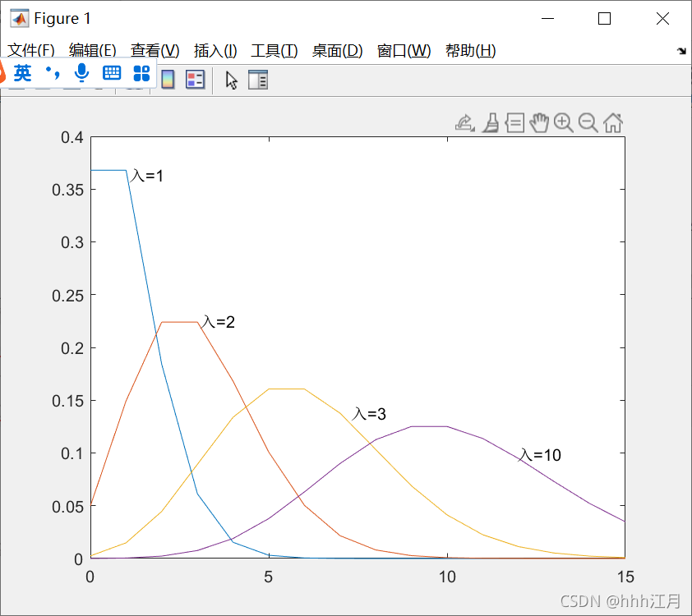Restore view with the home icon
The width and height of the screenshot is (692, 616).
613,123
